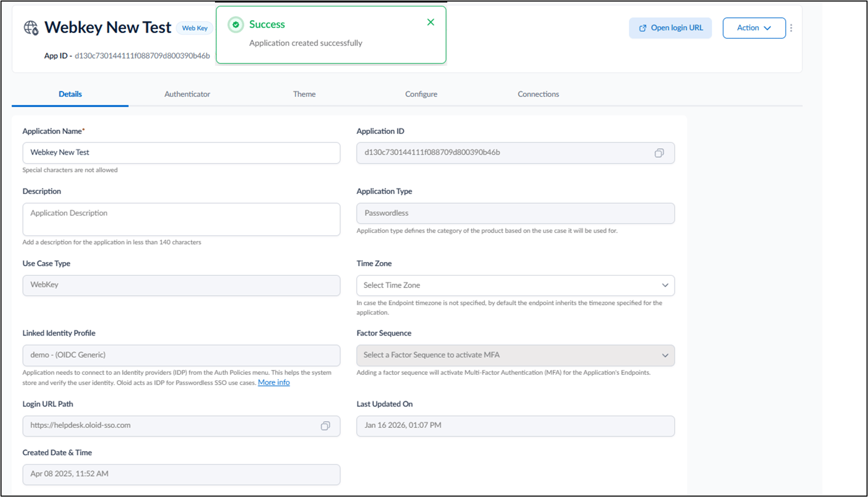The width and height of the screenshot is (868, 497).
Task: Switch to the Authenticator tab
Action: 187,94
